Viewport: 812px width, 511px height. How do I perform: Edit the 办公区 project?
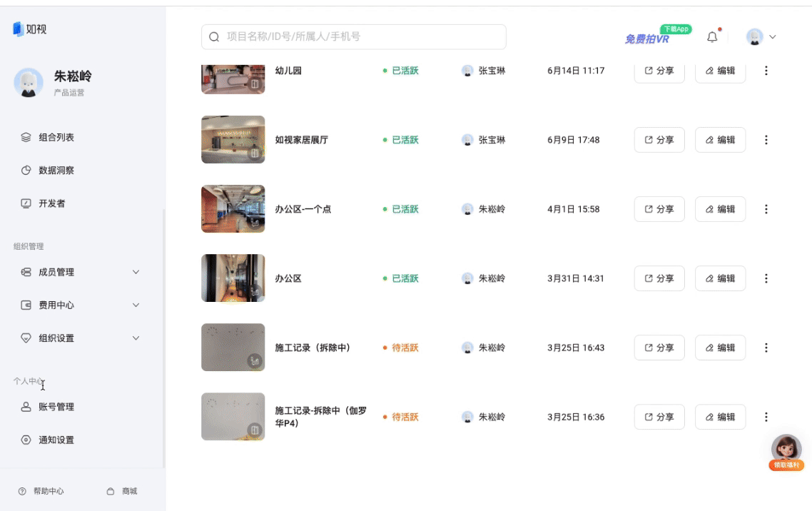point(720,278)
